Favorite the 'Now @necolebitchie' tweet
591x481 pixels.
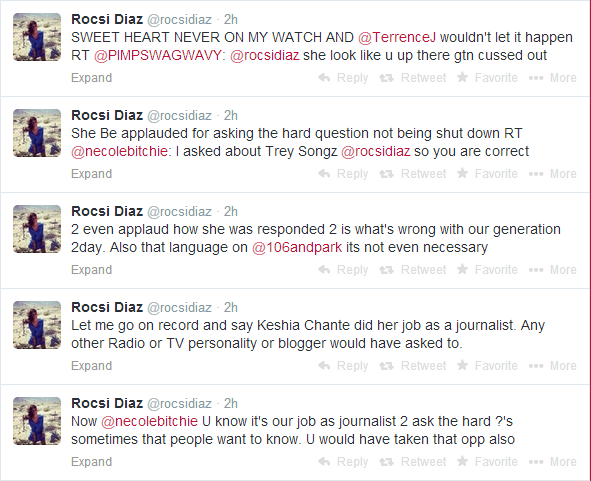[x=487, y=462]
